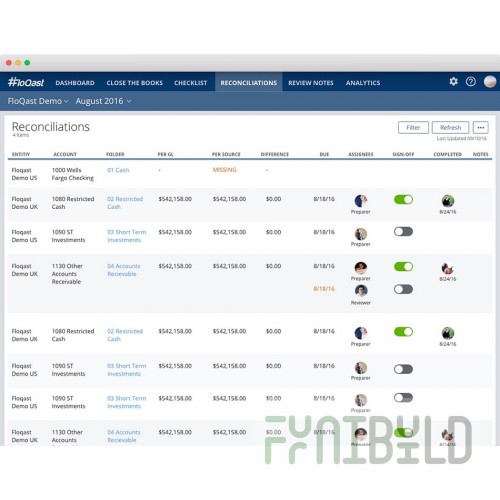Open the help question mark icon
This screenshot has width=500, height=500.
471,81
